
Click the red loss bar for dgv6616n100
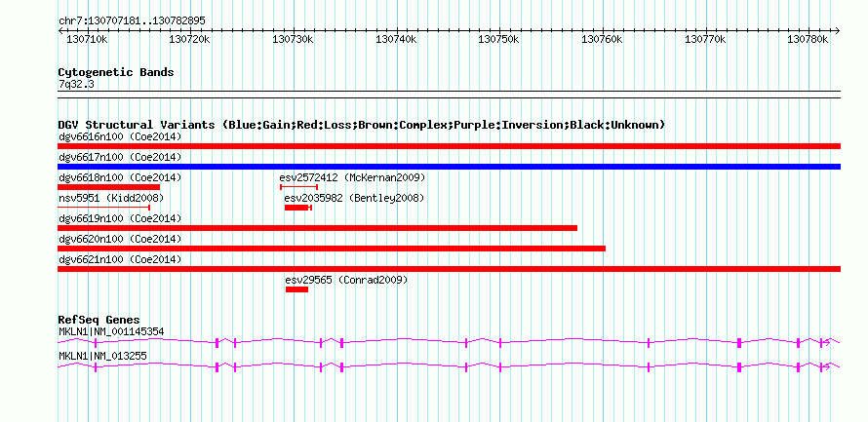(x=449, y=146)
